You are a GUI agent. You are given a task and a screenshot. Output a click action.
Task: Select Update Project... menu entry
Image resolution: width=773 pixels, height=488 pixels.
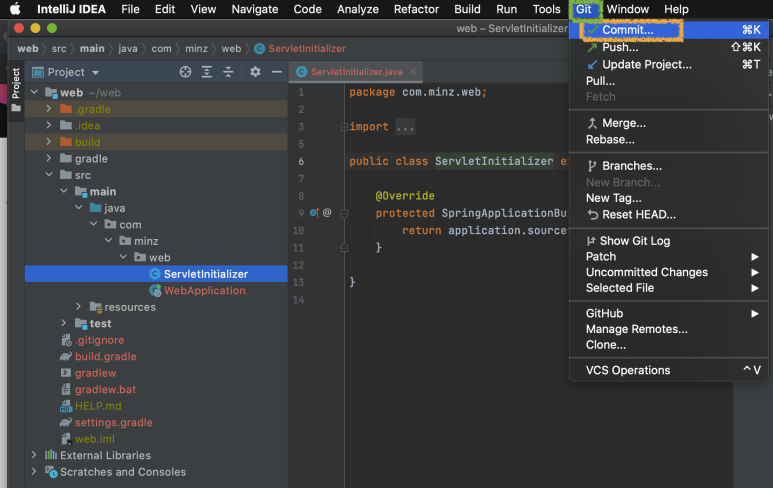tap(668, 65)
